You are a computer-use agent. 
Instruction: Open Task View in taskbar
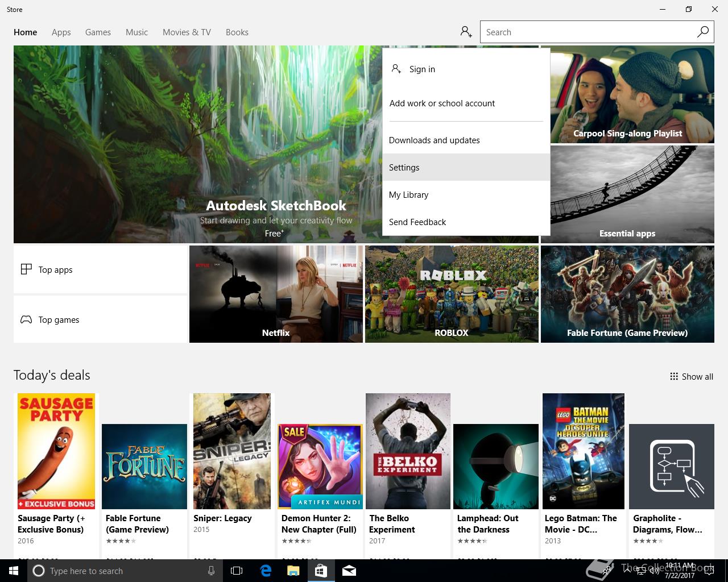pos(237,571)
